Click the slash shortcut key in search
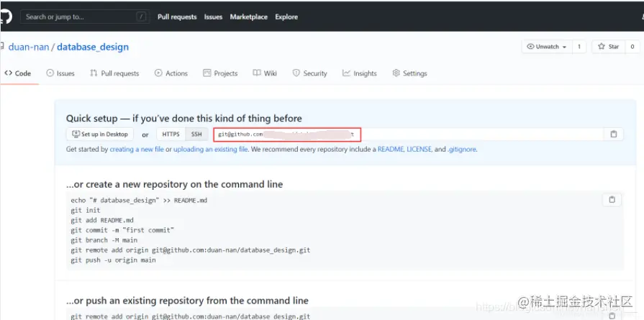 point(141,17)
